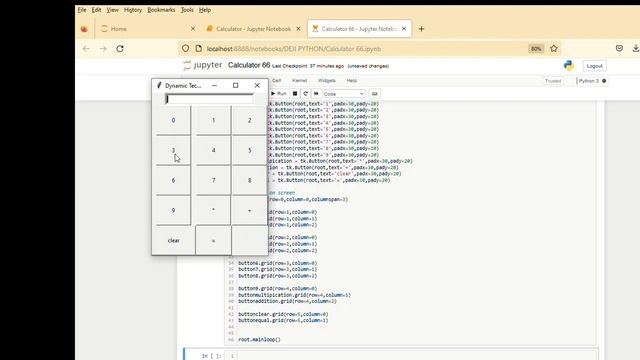Open the Firefox Edit menu

[x=96, y=10]
